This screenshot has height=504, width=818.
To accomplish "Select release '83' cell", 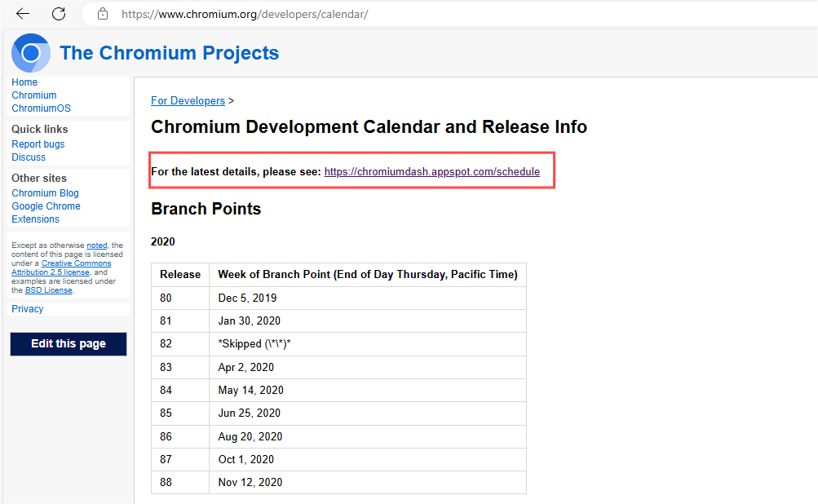I will pyautogui.click(x=180, y=367).
